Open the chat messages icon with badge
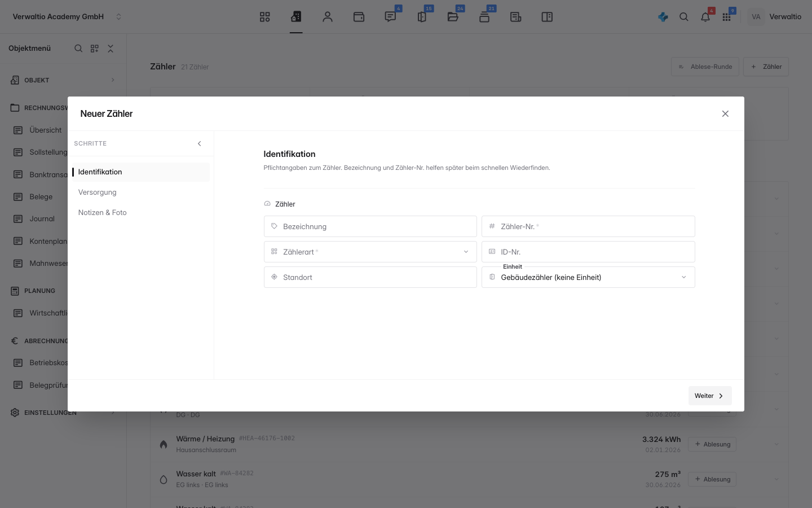 coord(390,17)
